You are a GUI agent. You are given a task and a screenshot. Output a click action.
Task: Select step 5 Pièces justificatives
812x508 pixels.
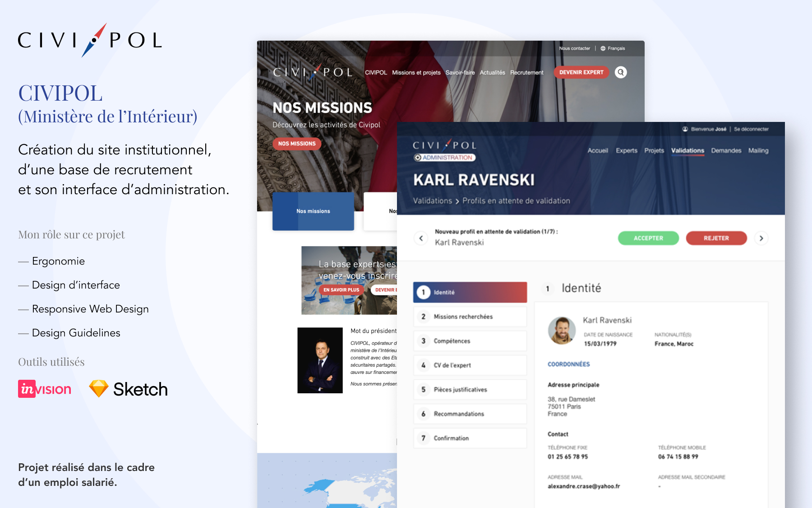click(x=470, y=389)
